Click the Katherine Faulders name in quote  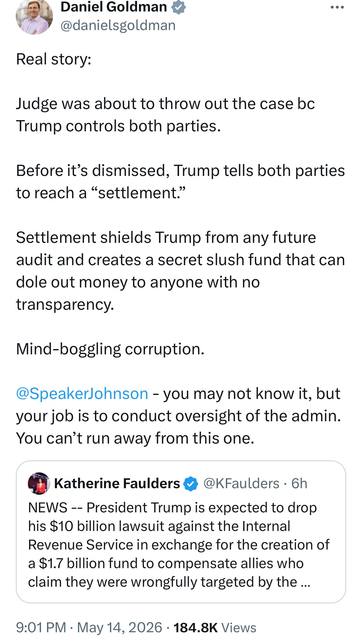117,484
